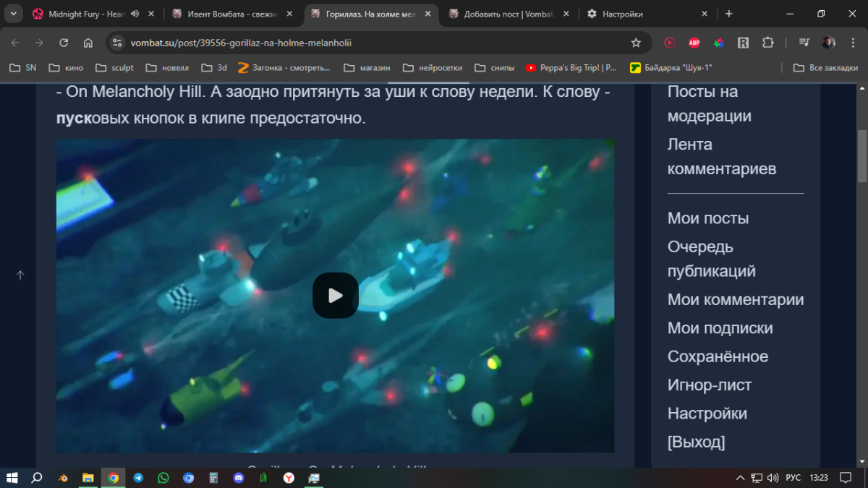This screenshot has width=868, height=488.
Task: Open Посты на модерации link
Action: (x=709, y=103)
